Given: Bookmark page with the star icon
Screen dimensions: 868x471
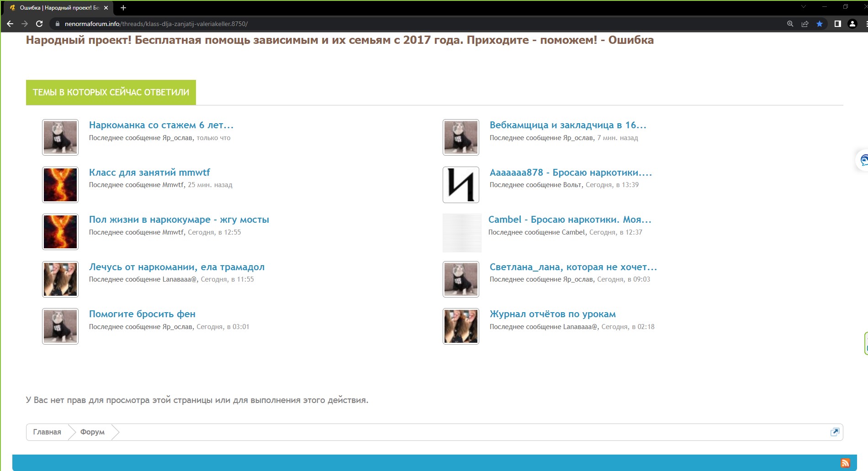Looking at the screenshot, I should point(820,24).
